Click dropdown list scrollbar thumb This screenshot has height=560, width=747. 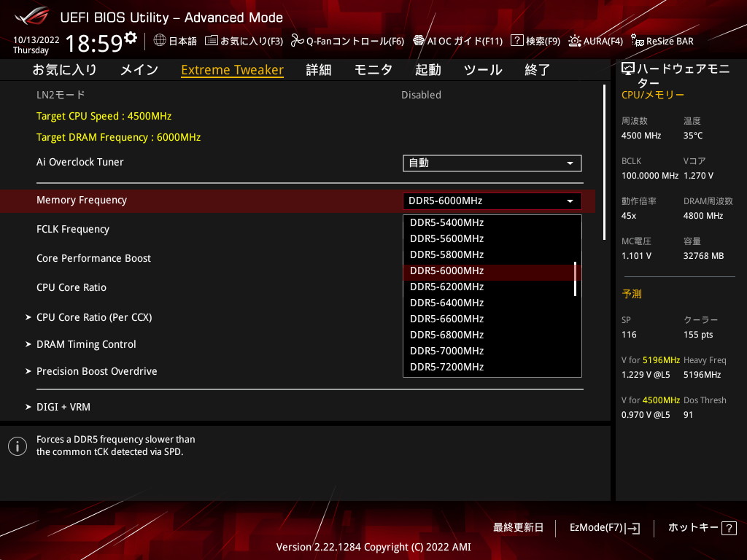click(x=576, y=279)
